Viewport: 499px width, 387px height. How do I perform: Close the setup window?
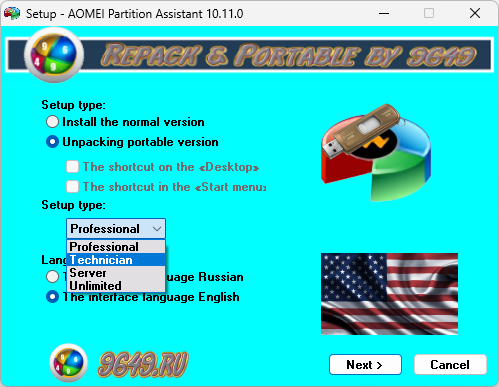point(475,13)
